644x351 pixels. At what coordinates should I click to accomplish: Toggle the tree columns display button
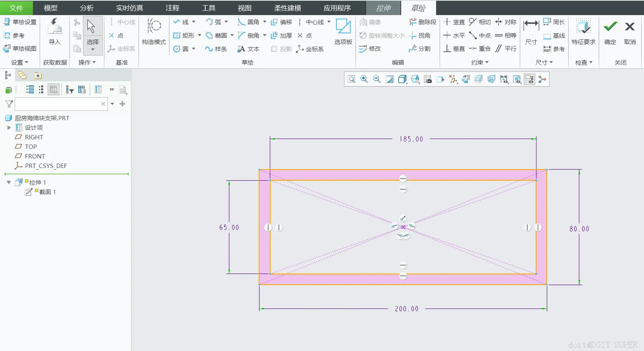[54, 89]
